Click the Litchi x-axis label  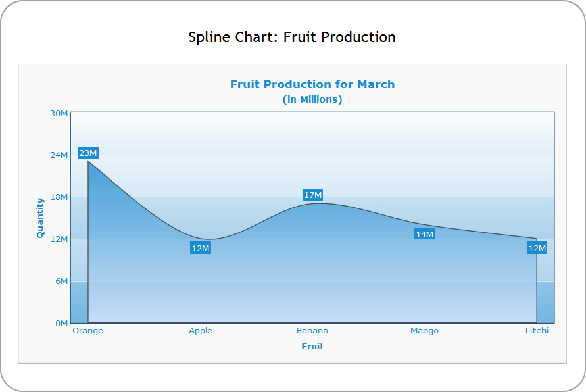tap(537, 331)
